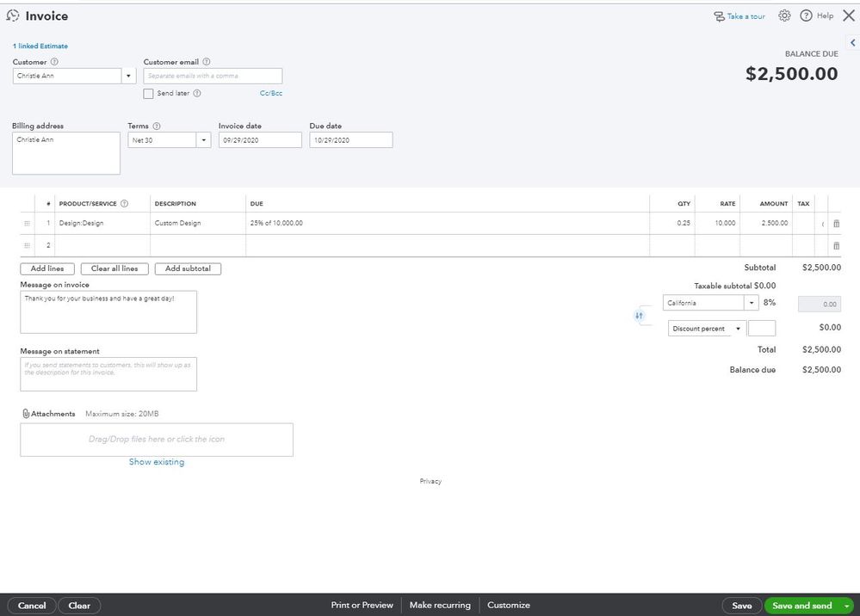860x616 pixels.
Task: Click the Take a tour signpost icon
Action: pyautogui.click(x=719, y=16)
